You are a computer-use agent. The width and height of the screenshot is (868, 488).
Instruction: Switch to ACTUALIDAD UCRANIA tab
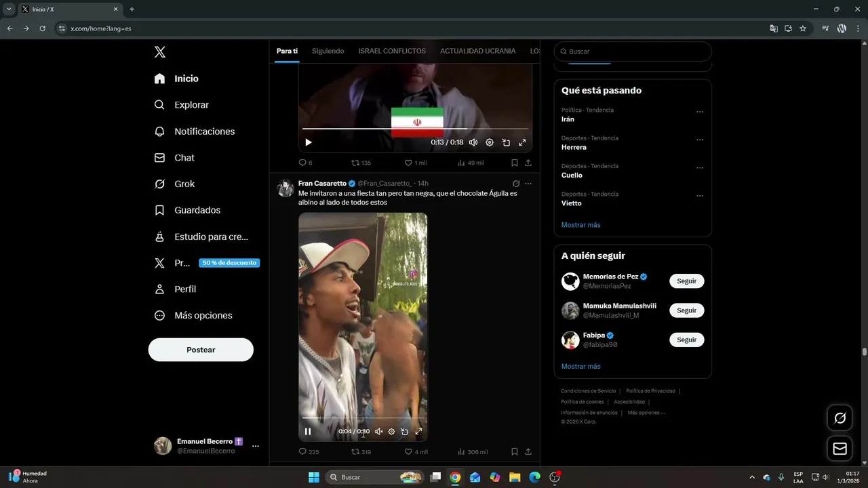point(477,52)
